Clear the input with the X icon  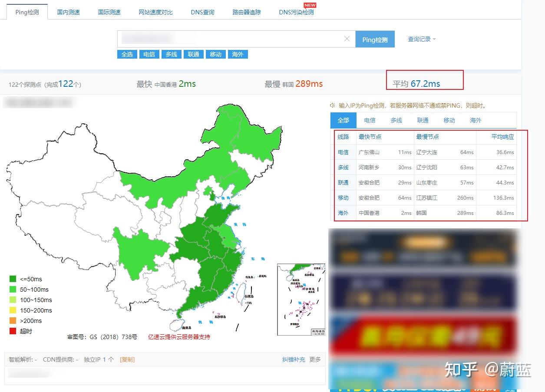[x=347, y=39]
